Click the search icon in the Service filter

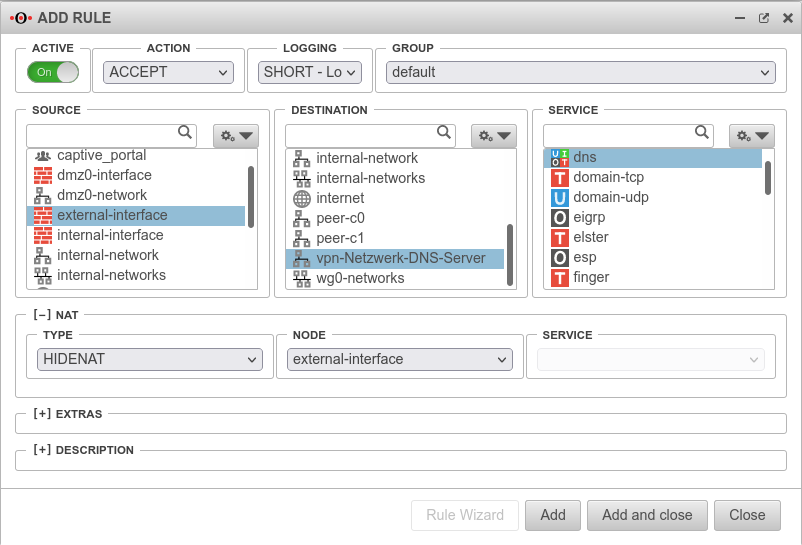click(x=702, y=132)
